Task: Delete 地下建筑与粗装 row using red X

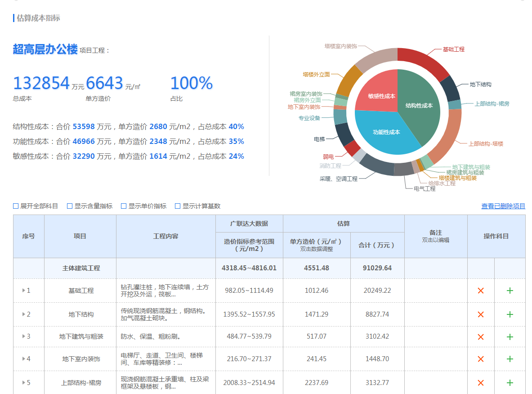Action: 480,337
